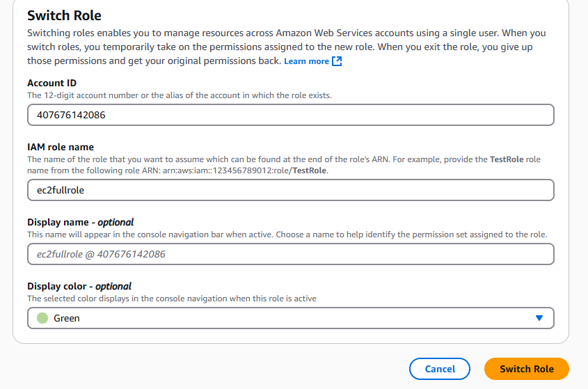Open the external link icon beside Learn more
Viewport: 588px width, 389px height.
[337, 61]
